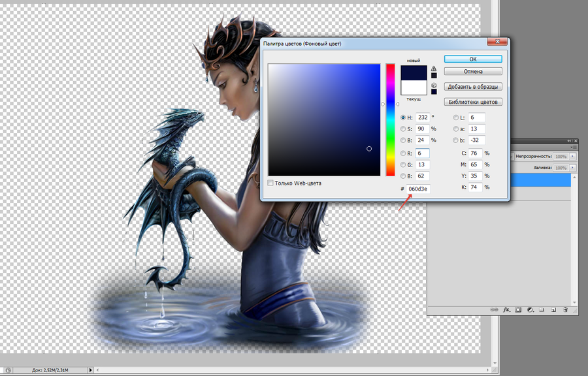Click the blue field showing 62
This screenshot has height=376, width=588.
coord(423,176)
